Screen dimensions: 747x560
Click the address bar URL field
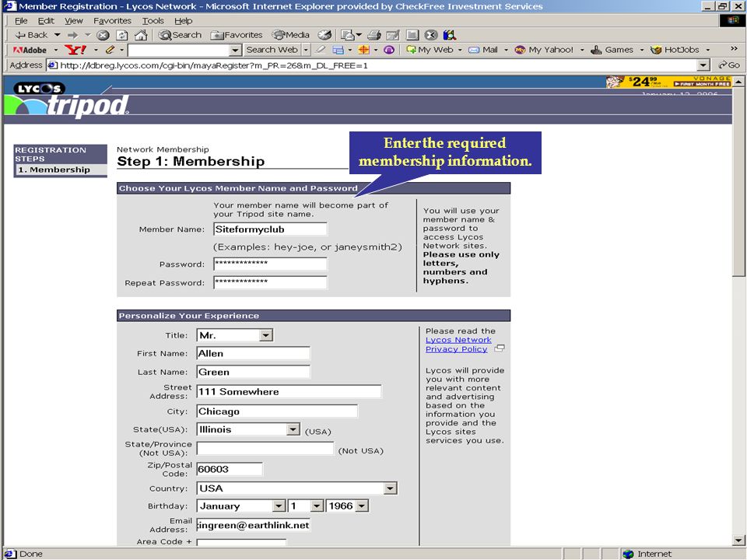tap(373, 65)
